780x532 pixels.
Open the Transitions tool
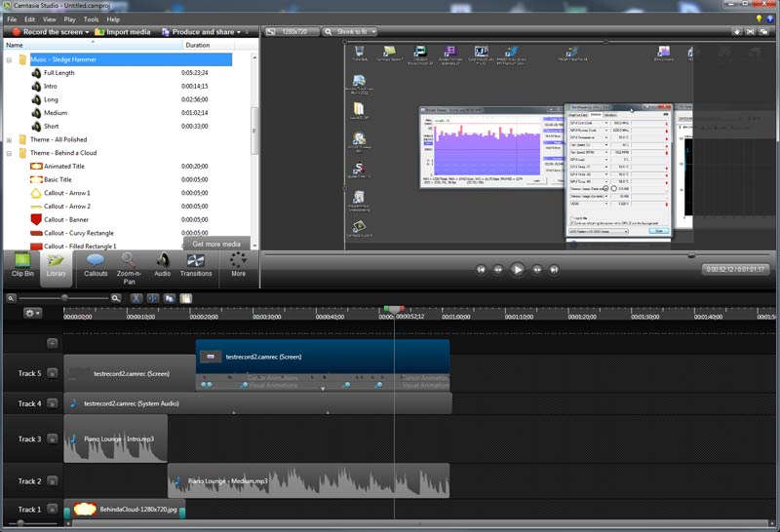coord(196,264)
